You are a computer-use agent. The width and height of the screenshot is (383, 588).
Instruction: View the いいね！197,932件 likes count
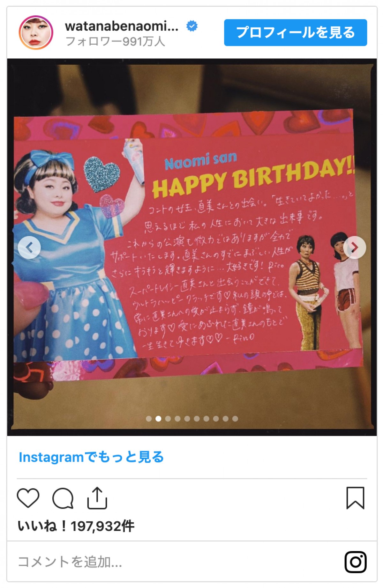click(76, 526)
